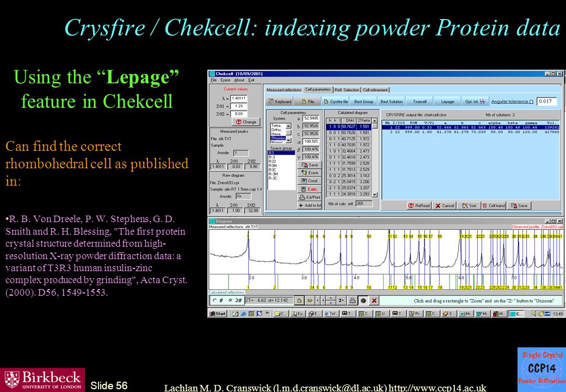Click the Internet Explorer quick launch icon
The image size is (566, 392).
(x=244, y=314)
